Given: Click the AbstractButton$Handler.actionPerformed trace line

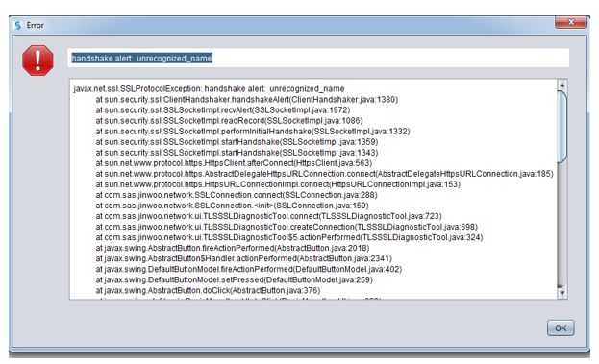Looking at the screenshot, I should click(x=243, y=258).
